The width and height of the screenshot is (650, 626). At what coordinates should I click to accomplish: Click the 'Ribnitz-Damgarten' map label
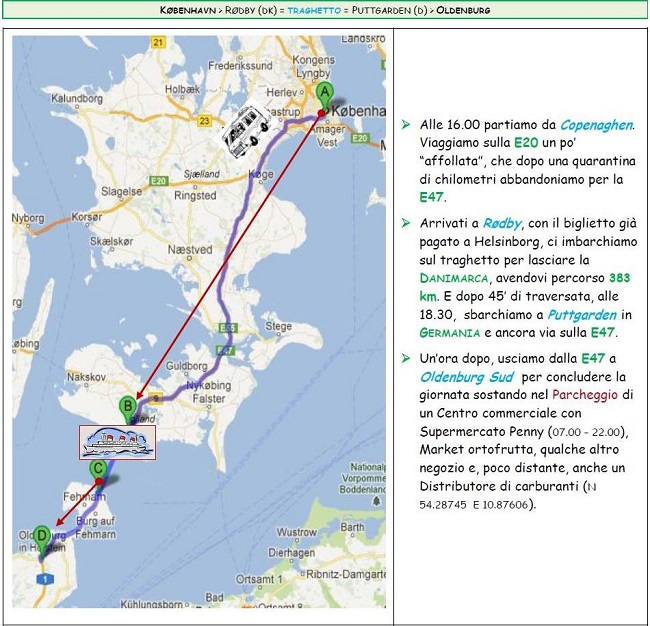[x=346, y=575]
